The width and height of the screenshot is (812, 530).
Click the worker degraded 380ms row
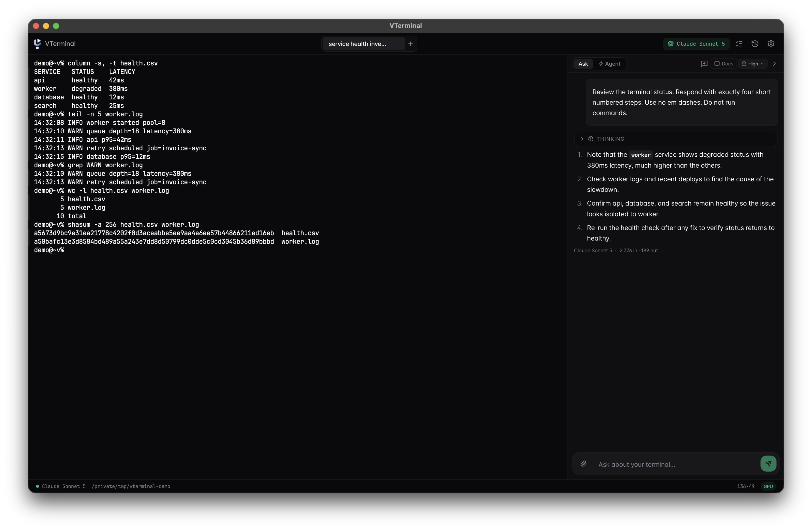pos(81,89)
